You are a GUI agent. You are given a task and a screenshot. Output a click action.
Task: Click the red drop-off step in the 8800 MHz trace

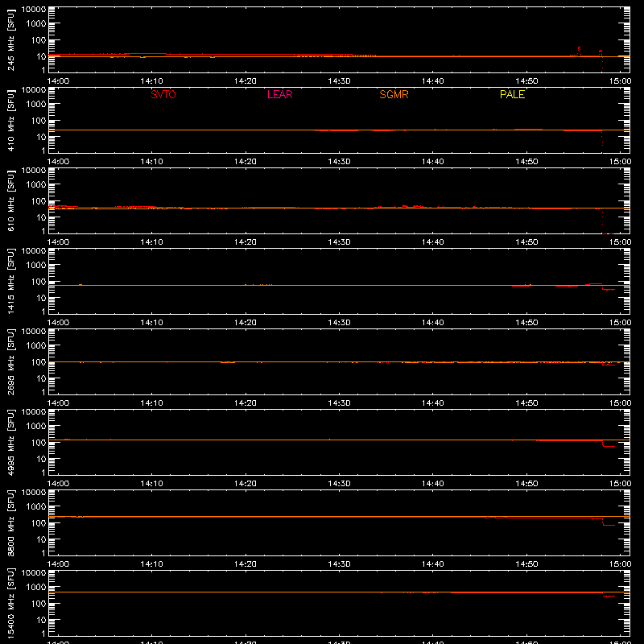coord(609,522)
